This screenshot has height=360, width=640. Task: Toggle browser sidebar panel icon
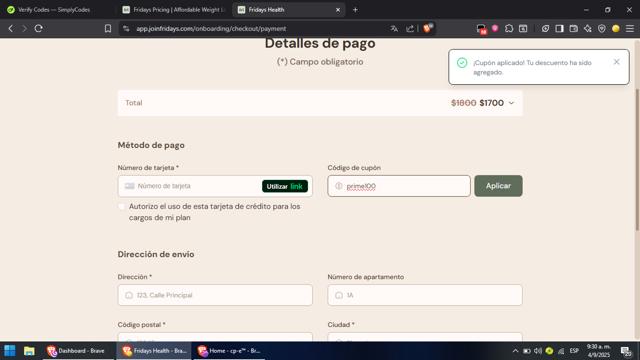(560, 29)
